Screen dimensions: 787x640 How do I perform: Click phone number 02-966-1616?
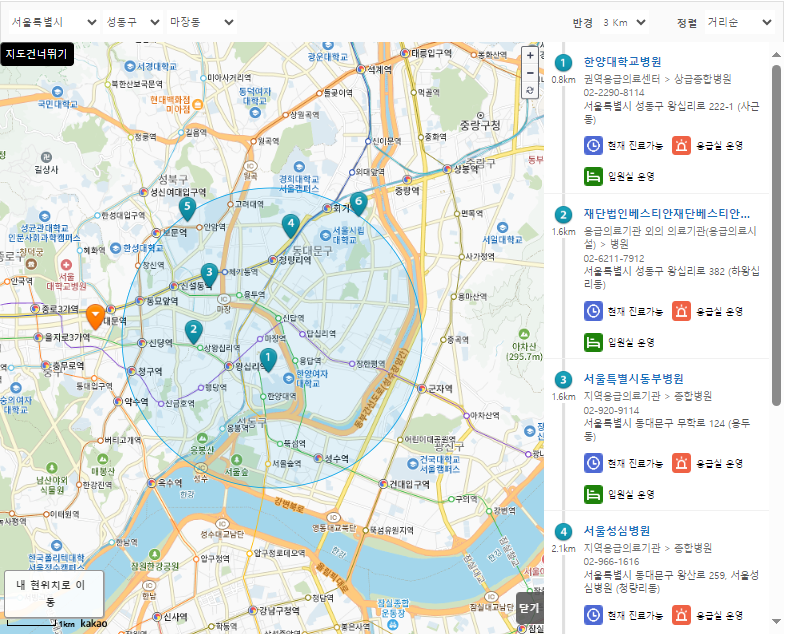(x=611, y=562)
